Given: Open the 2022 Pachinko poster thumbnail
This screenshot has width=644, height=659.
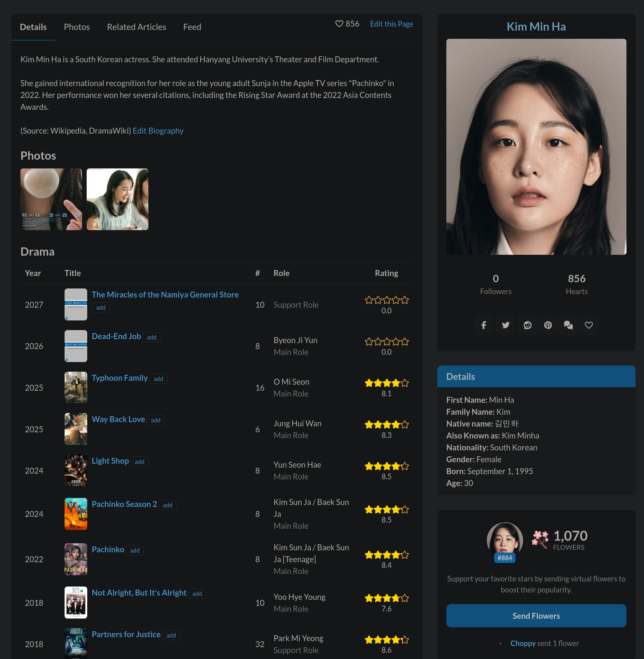Looking at the screenshot, I should [x=76, y=559].
